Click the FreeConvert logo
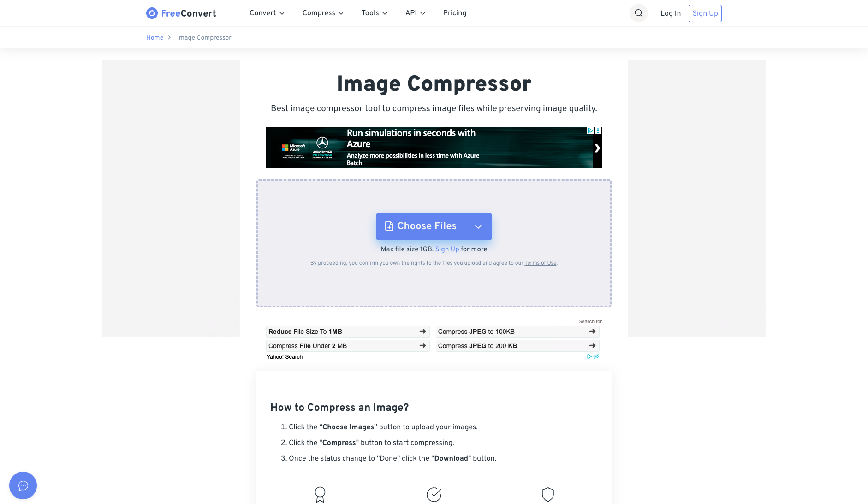Viewport: 868px width, 504px height. pos(181,13)
